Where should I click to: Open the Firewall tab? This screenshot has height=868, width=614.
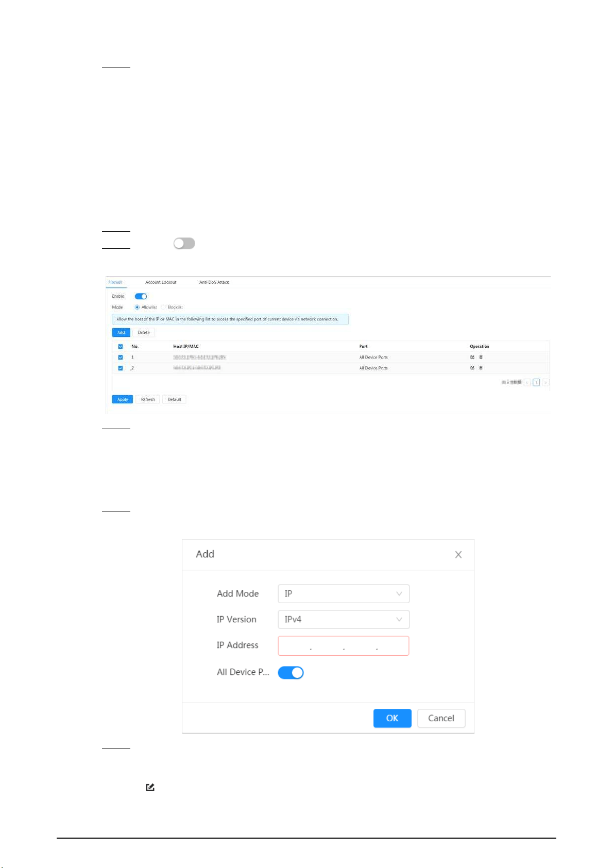pos(115,282)
